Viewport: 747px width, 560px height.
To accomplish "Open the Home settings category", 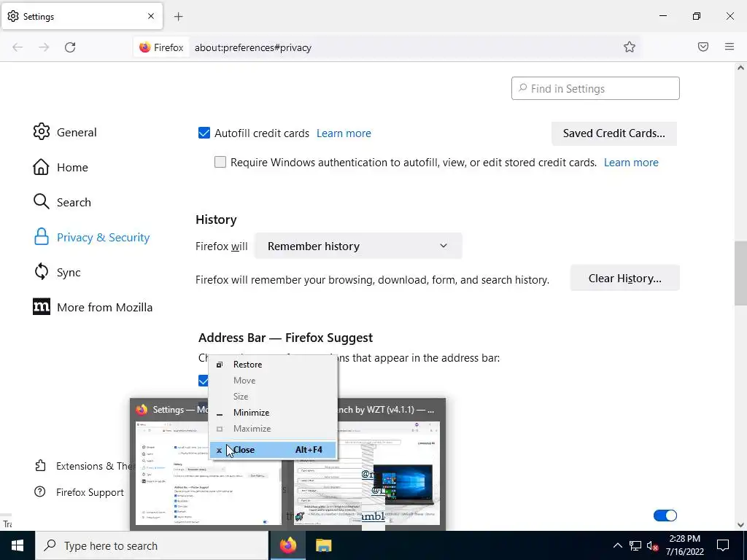I will [x=61, y=167].
